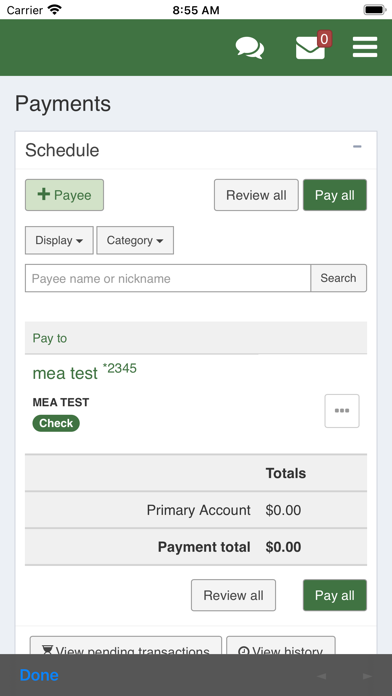Open the mea test *2345 payee link
The image size is (392, 696).
click(x=84, y=372)
